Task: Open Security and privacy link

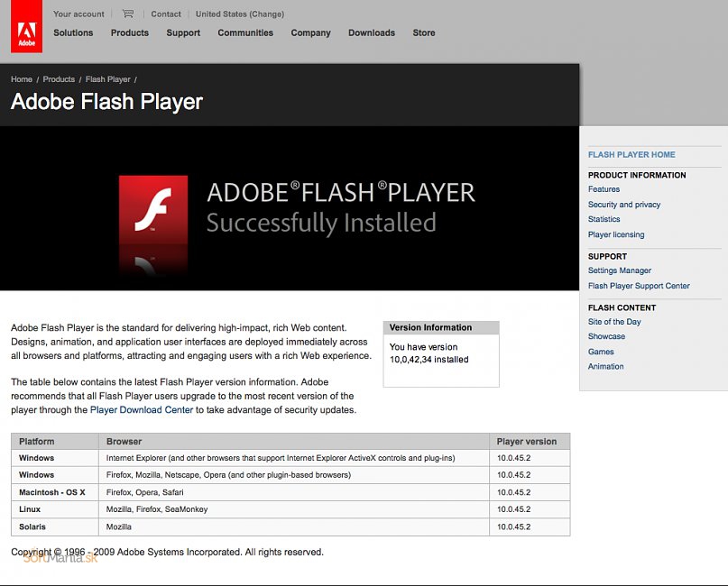Action: click(x=624, y=205)
